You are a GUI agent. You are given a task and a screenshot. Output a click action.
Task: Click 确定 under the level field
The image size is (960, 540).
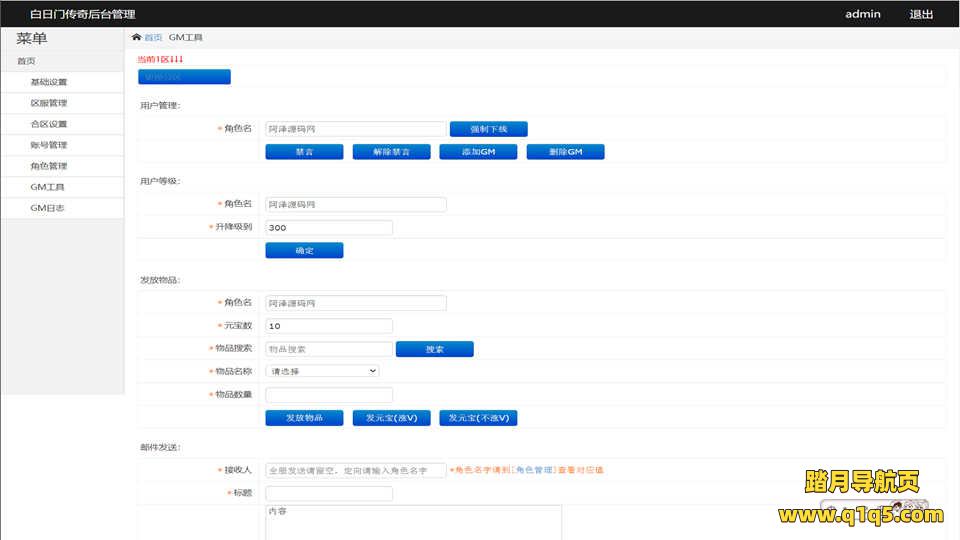pos(304,251)
